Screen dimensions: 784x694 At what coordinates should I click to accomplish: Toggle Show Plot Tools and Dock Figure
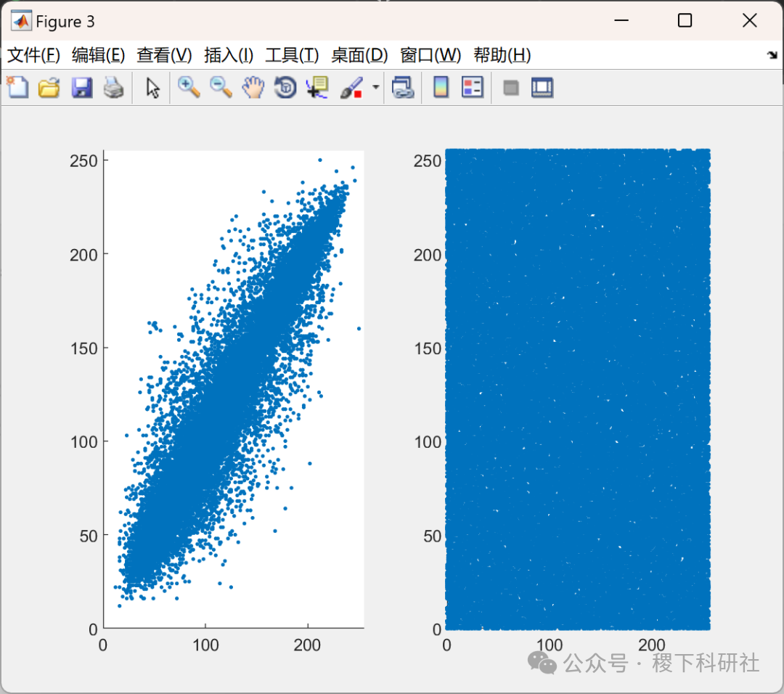coord(542,87)
